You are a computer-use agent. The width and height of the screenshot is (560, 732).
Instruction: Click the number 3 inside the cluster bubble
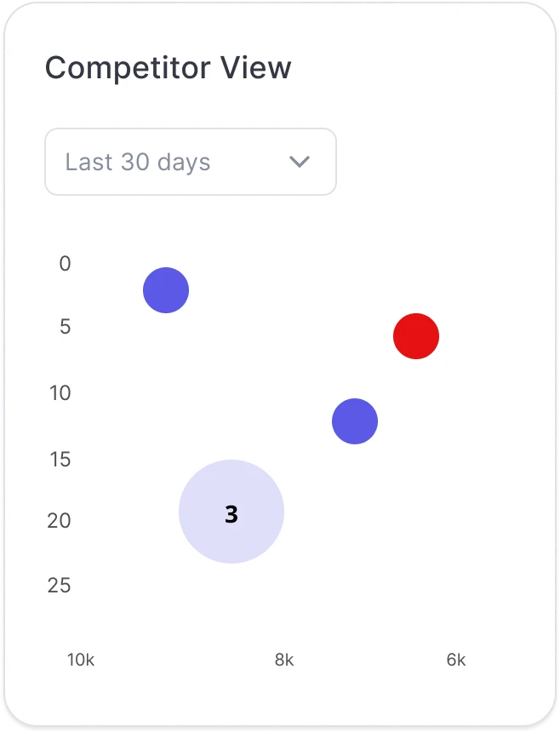(231, 513)
